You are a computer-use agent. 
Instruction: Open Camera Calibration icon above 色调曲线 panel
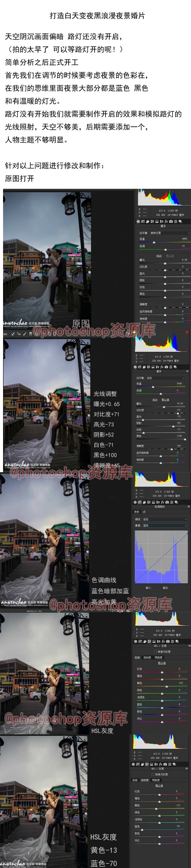[x=167, y=502]
